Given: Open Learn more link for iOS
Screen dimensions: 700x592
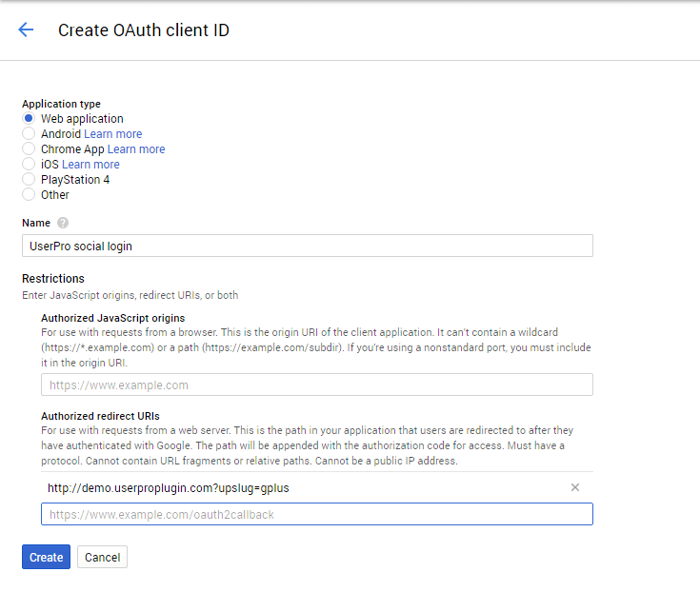Looking at the screenshot, I should (x=90, y=165).
